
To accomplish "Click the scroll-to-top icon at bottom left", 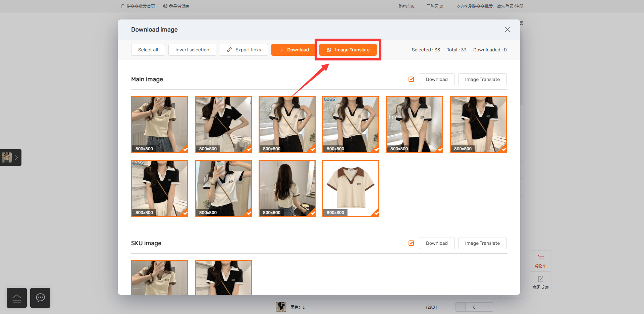I will coord(17,298).
